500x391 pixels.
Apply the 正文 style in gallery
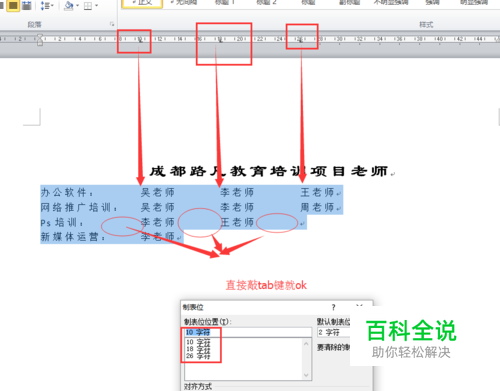(142, 3)
